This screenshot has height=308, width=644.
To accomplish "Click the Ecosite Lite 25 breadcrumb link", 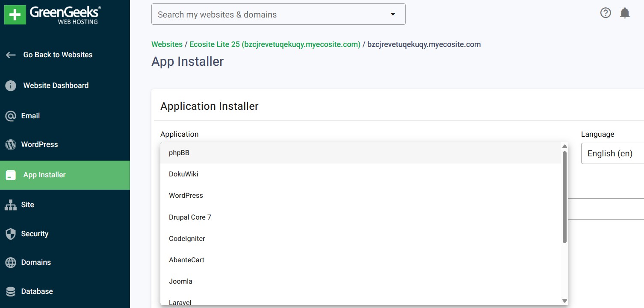I will coord(275,44).
